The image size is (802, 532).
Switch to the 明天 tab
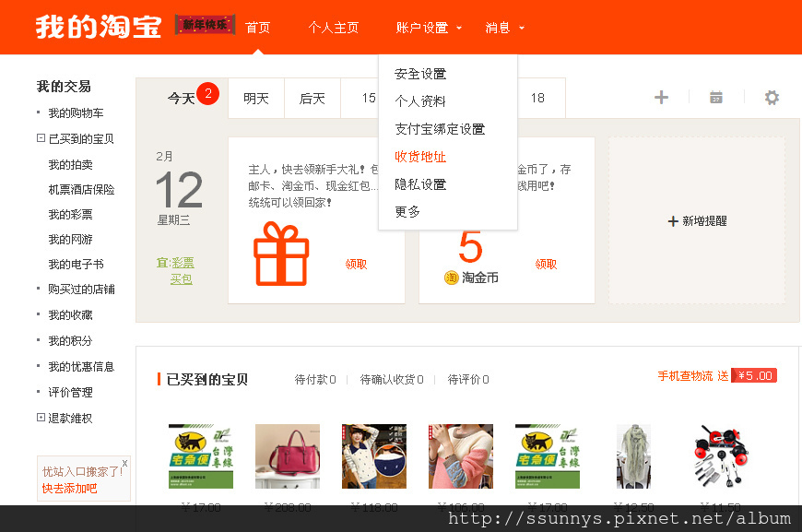[x=256, y=99]
